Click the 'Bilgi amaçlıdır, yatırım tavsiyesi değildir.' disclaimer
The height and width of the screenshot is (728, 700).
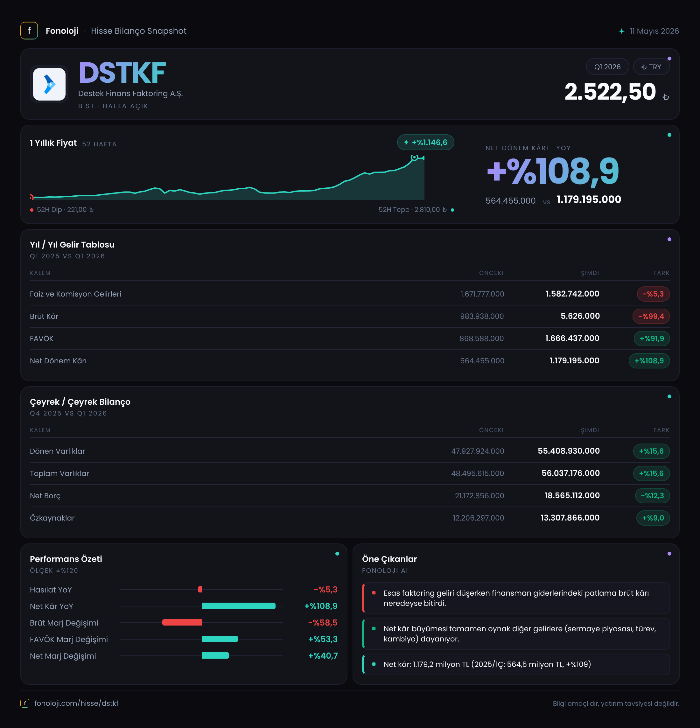tap(616, 703)
